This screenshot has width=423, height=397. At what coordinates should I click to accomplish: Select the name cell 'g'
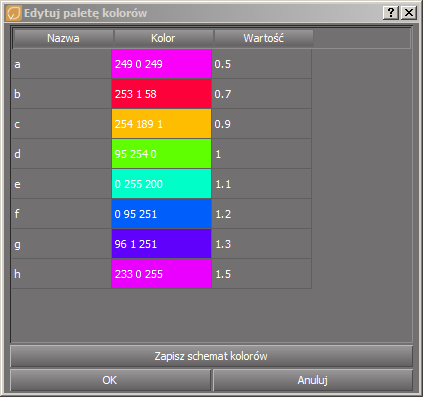[62, 244]
